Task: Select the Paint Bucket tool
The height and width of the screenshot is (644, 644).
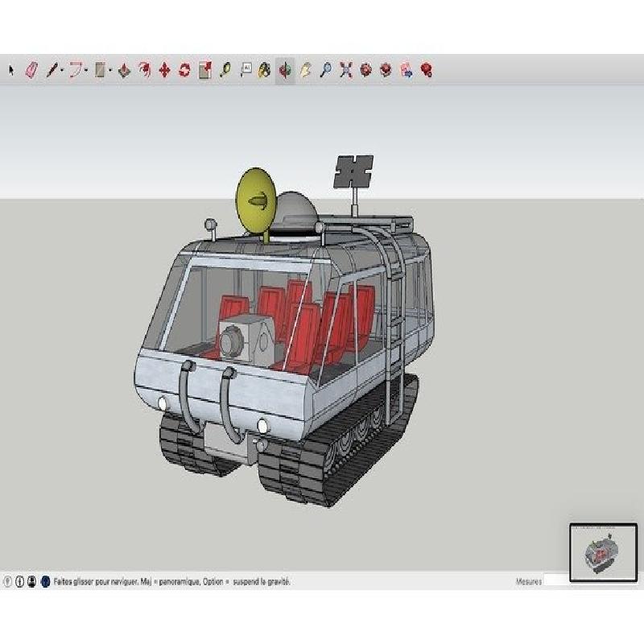Action: (265, 70)
